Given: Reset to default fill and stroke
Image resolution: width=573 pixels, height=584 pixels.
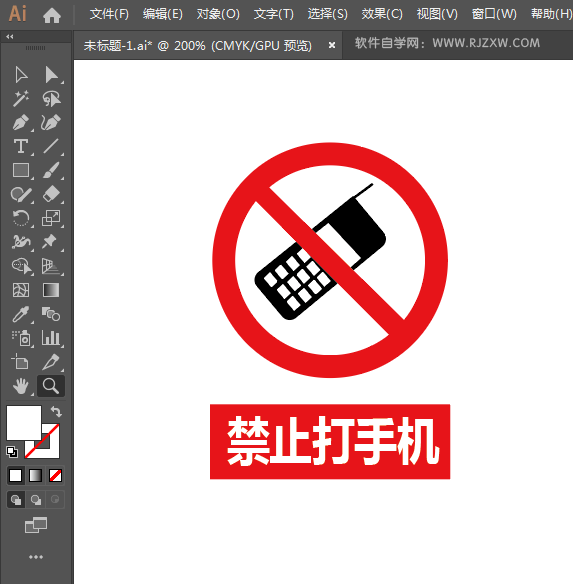Looking at the screenshot, I should 12,452.
